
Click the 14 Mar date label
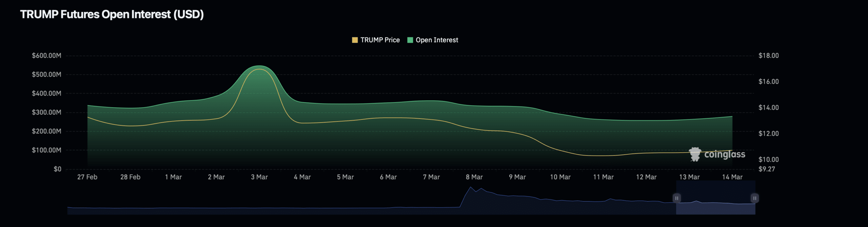click(732, 177)
